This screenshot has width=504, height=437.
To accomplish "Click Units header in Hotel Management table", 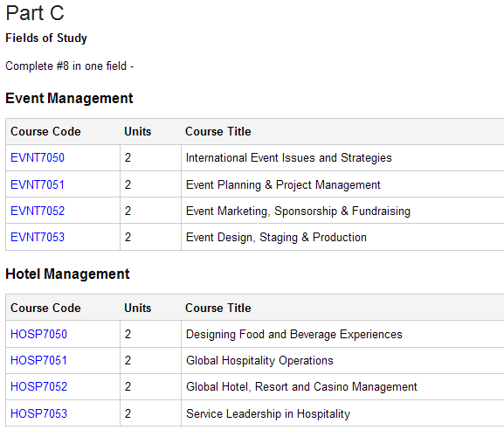I will click(x=137, y=308).
